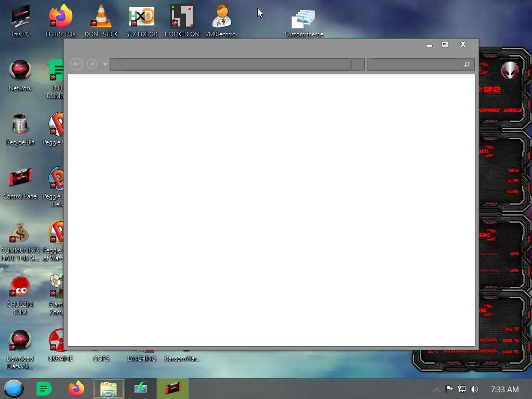Select the LYNCHING desktop icon label
This screenshot has width=532, height=399.
141,358
